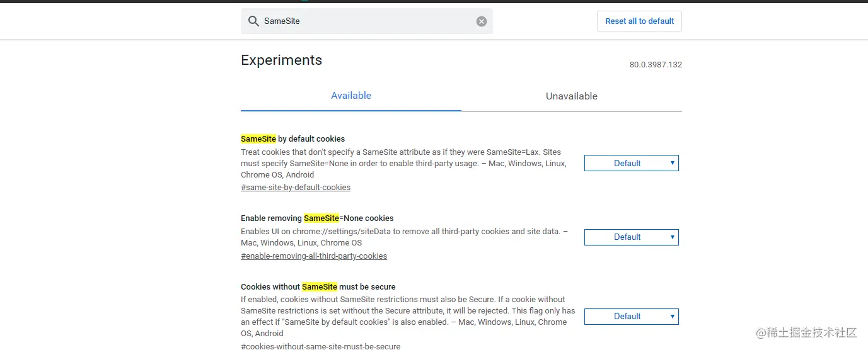This screenshot has width=868, height=350.
Task: Click the search magnifier icon
Action: pos(253,21)
